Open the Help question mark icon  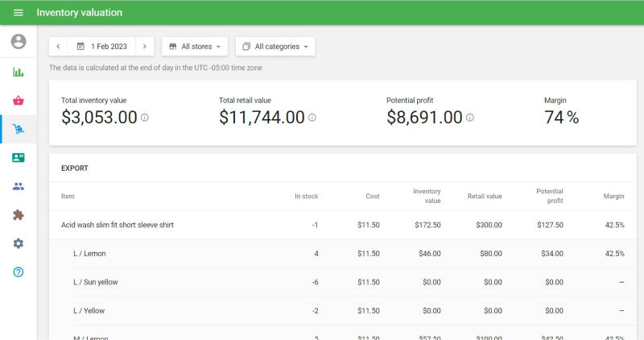pyautogui.click(x=19, y=272)
